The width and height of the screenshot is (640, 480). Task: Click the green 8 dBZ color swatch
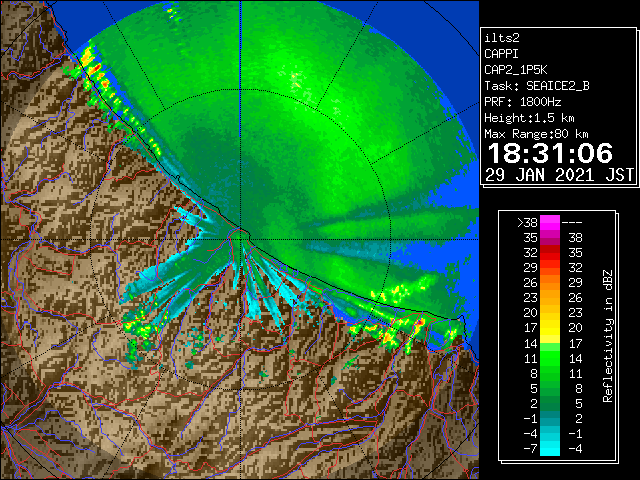pos(550,373)
